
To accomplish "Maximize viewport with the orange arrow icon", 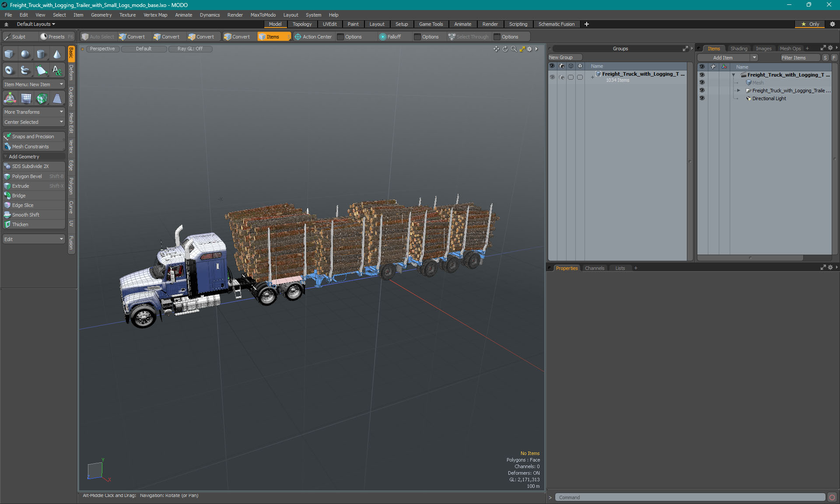I will point(522,49).
